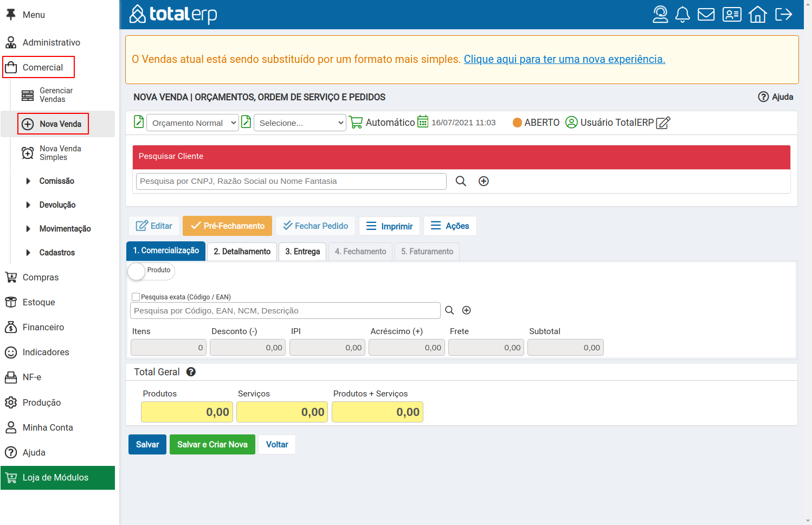Open Ajuda help at top right
This screenshot has width=812, height=525.
point(775,97)
